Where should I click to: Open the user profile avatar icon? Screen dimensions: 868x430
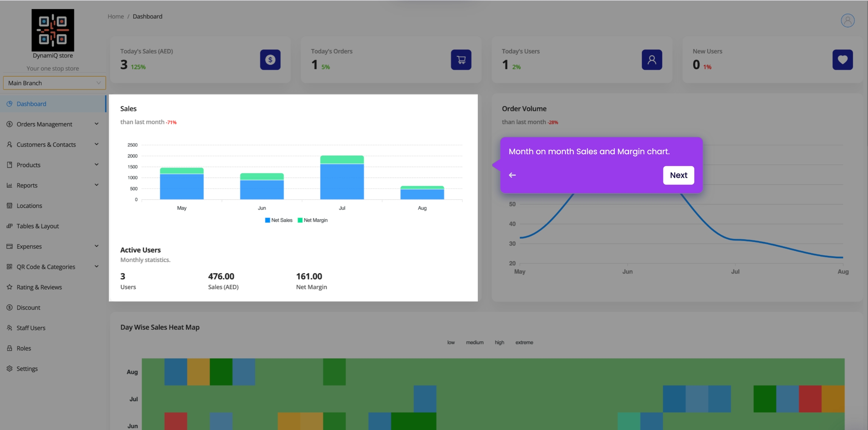point(847,20)
